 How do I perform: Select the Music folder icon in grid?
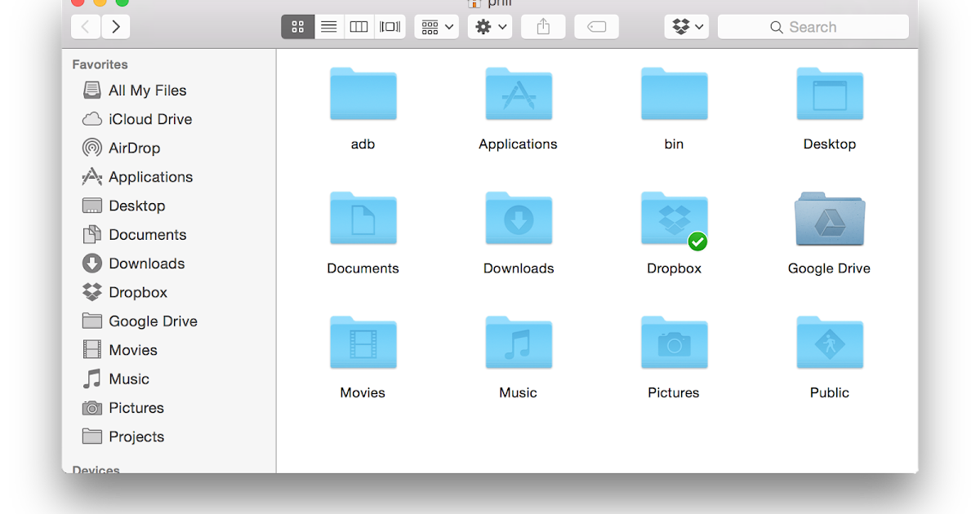(x=519, y=343)
